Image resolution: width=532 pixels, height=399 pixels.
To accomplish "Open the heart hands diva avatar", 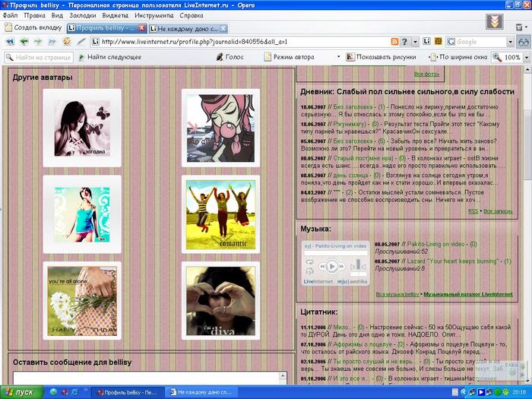I will 220,301.
